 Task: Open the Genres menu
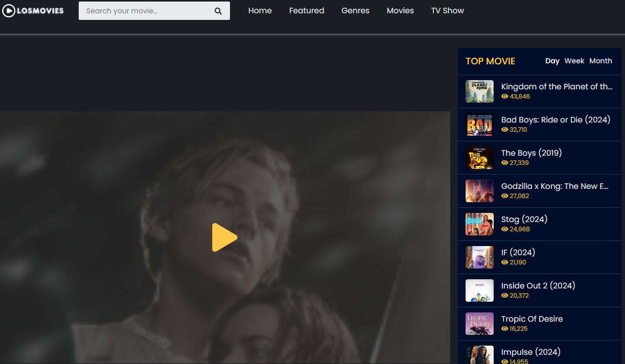coord(356,10)
